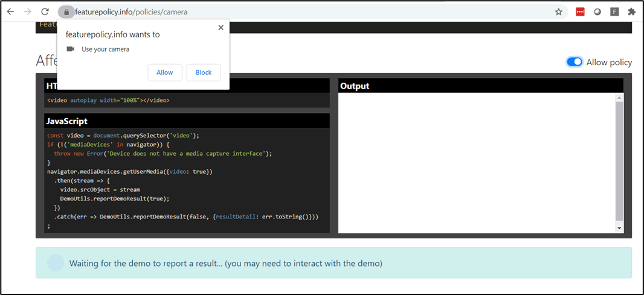Click the camera icon in permission prompt
The width and height of the screenshot is (644, 295).
[71, 49]
